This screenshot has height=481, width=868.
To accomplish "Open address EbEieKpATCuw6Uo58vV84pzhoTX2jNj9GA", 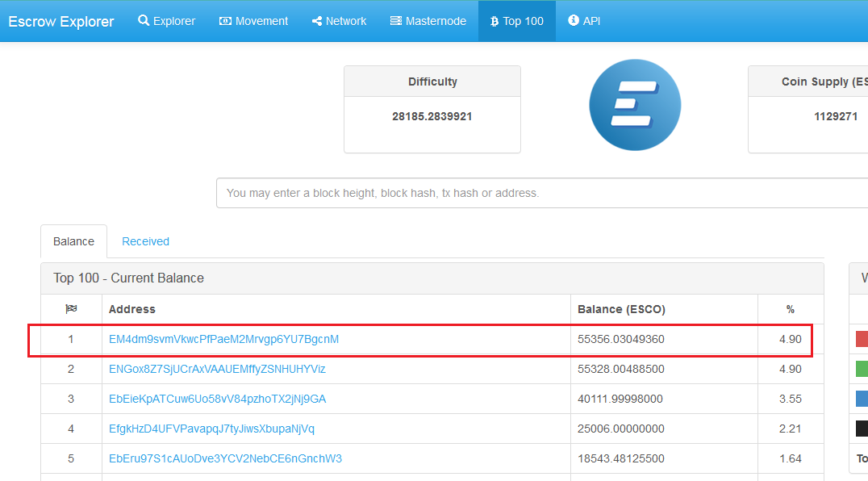I will 218,399.
